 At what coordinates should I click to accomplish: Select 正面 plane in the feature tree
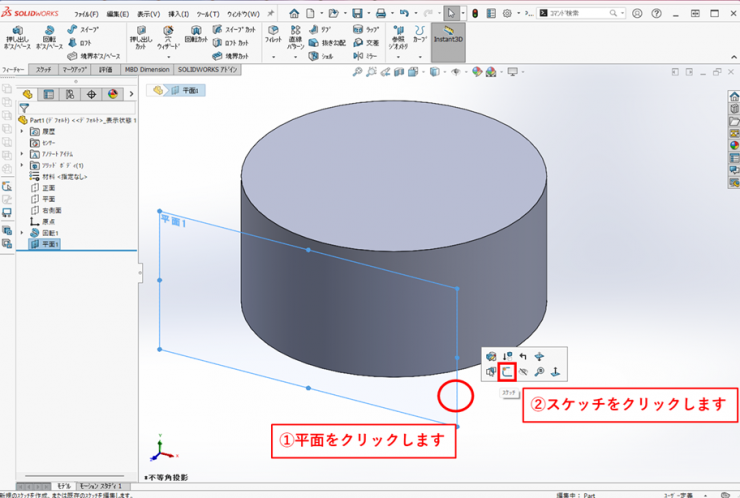tap(48, 187)
